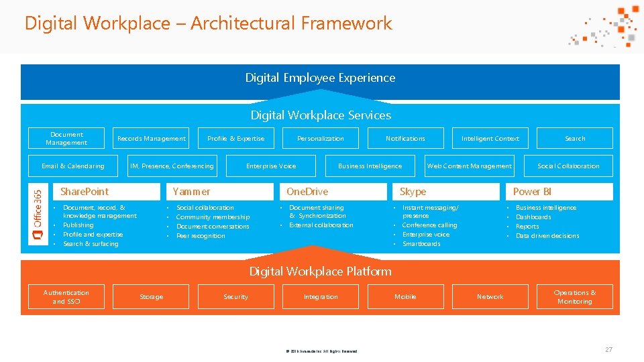Click the Notifications box
This screenshot has height=362, width=644.
(x=405, y=138)
